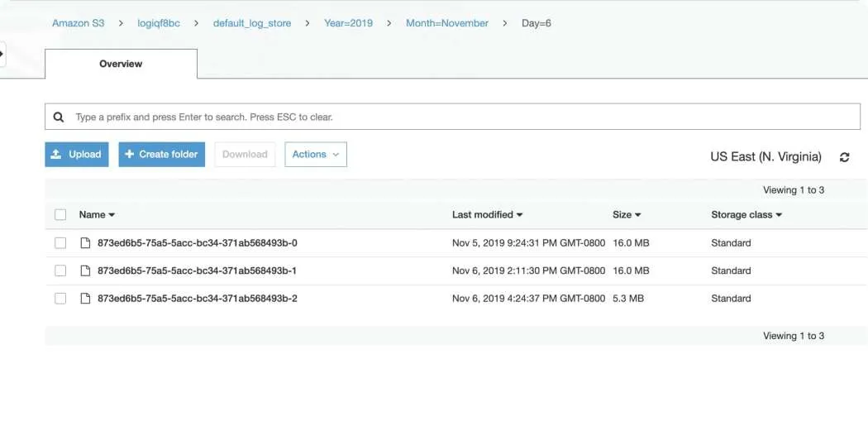Click the Upload button
This screenshot has width=868, height=426.
(x=77, y=155)
